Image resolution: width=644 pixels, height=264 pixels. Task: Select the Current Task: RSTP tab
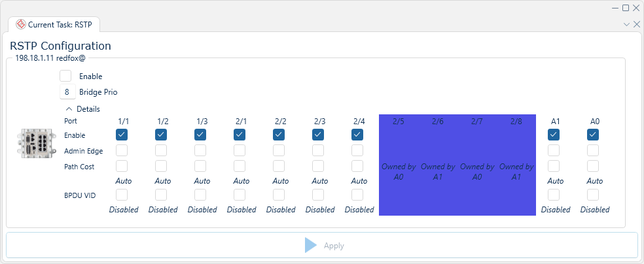(x=55, y=24)
